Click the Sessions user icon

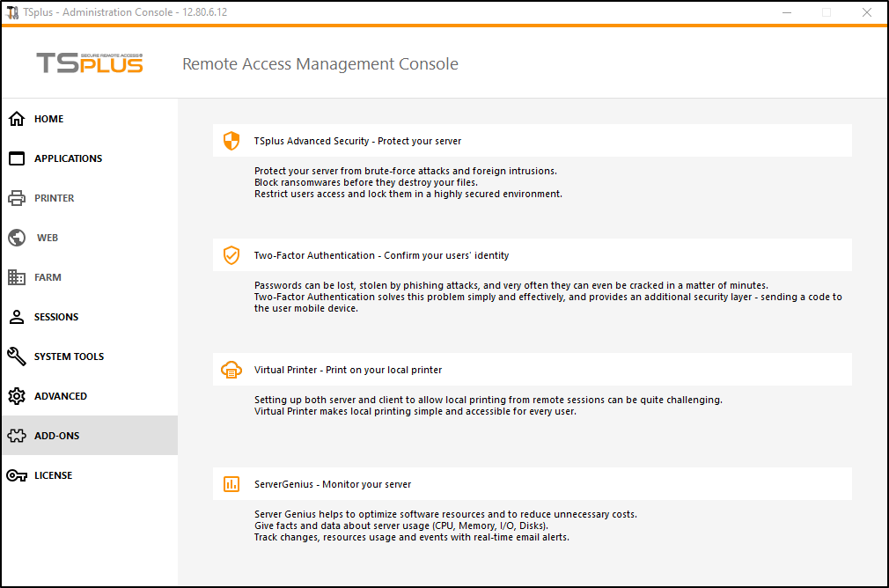pos(15,317)
